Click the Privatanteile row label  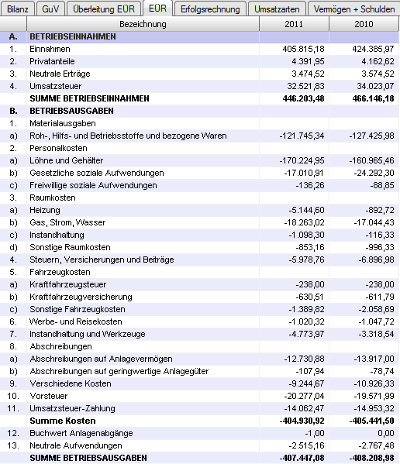pos(52,61)
